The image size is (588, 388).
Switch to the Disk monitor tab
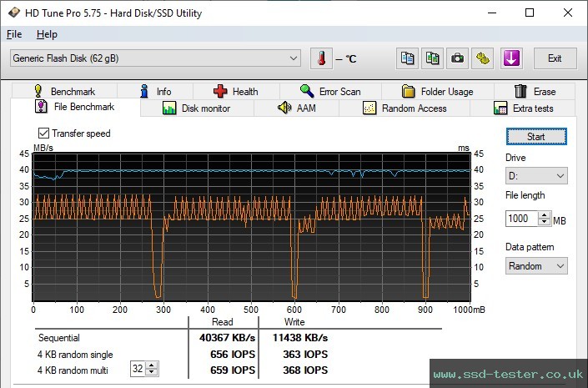197,108
